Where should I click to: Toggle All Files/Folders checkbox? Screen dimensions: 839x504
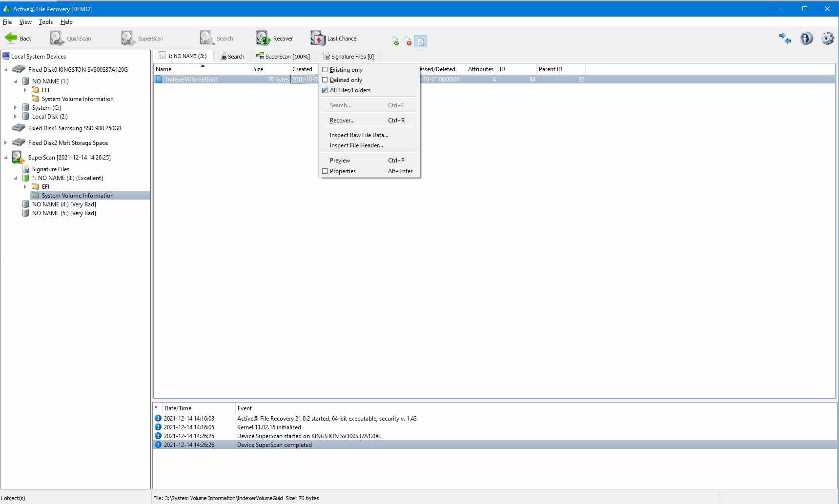pyautogui.click(x=325, y=90)
